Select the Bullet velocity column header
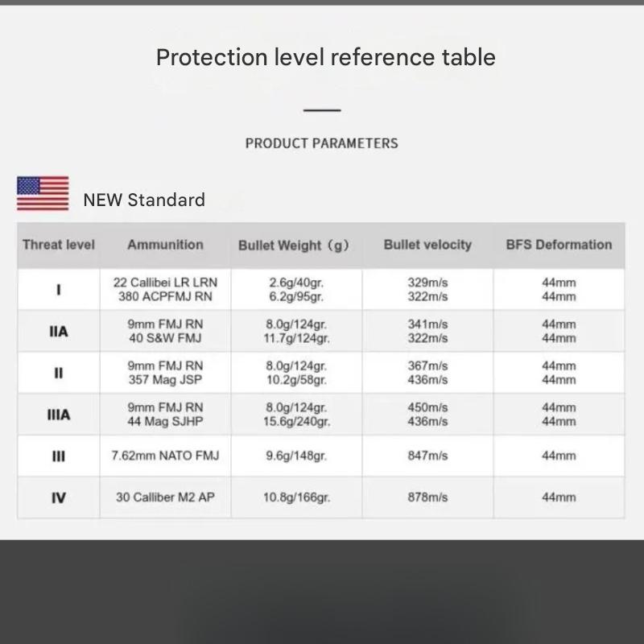This screenshot has height=644, width=644. 427,245
